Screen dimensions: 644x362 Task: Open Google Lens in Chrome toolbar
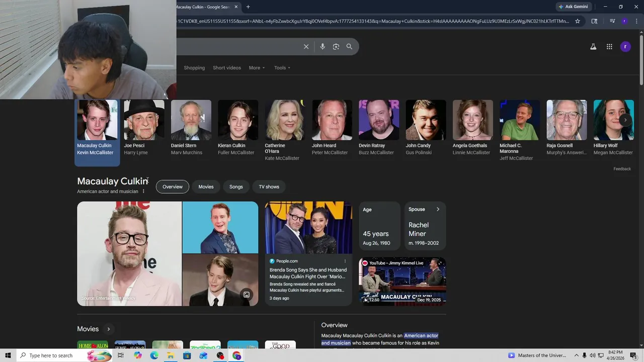pyautogui.click(x=594, y=21)
